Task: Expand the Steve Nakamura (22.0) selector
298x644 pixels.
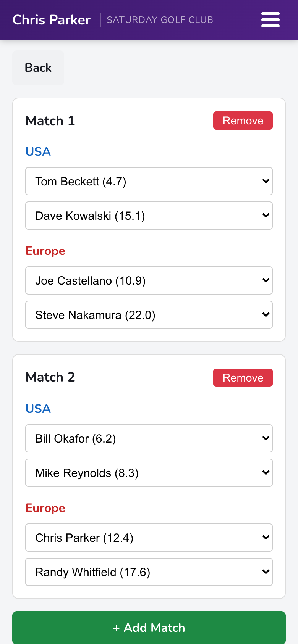Action: (149, 315)
